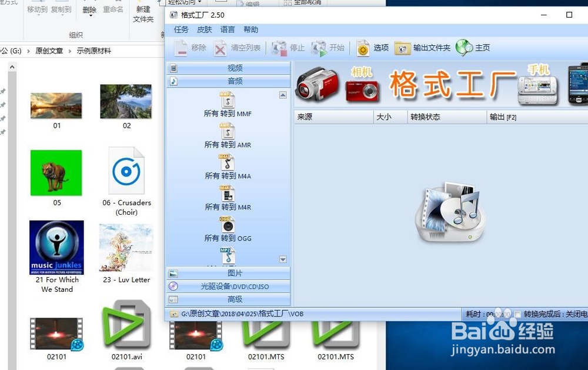Click the red camera (相机) banner icon
This screenshot has width=588, height=370.
click(362, 91)
